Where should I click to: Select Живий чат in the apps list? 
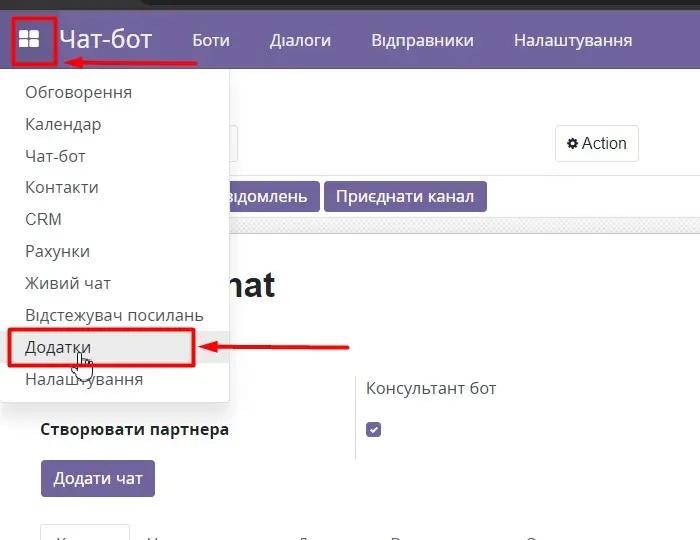pos(68,283)
